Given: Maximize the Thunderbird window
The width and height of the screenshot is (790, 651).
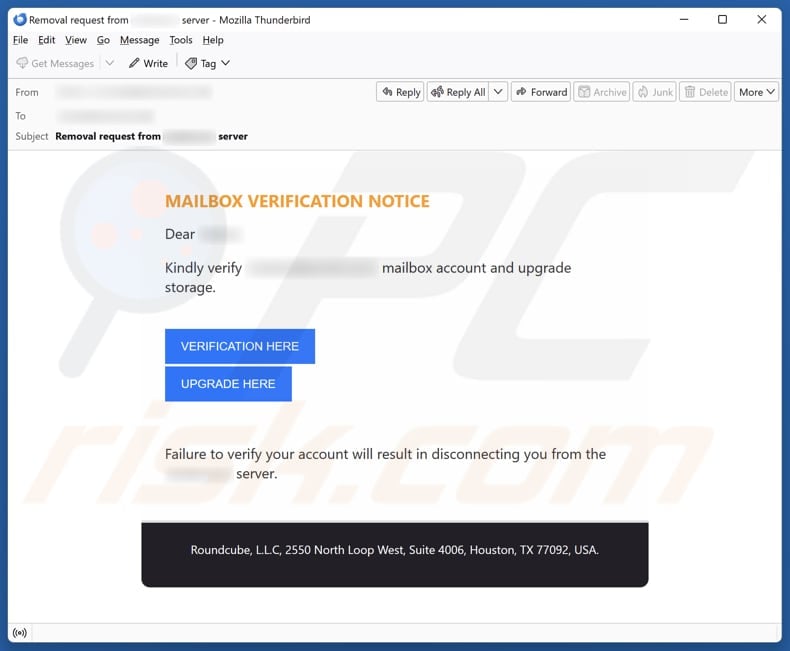Looking at the screenshot, I should point(722,20).
